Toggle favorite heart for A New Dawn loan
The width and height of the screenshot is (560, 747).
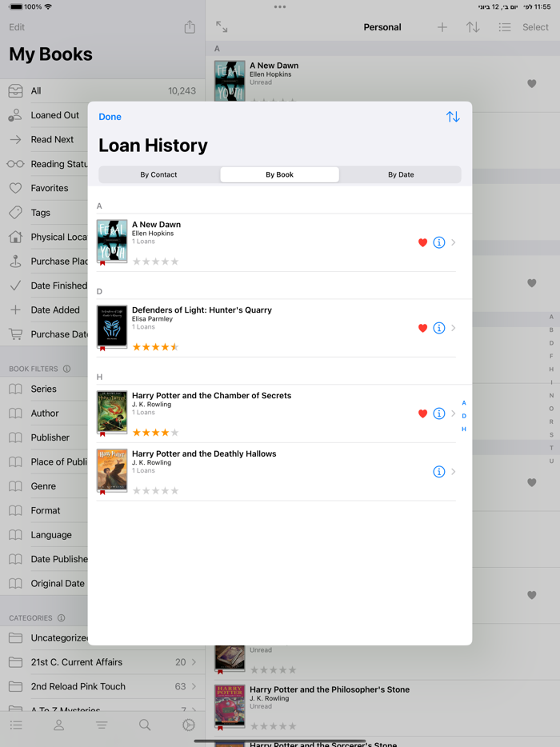pyautogui.click(x=422, y=242)
